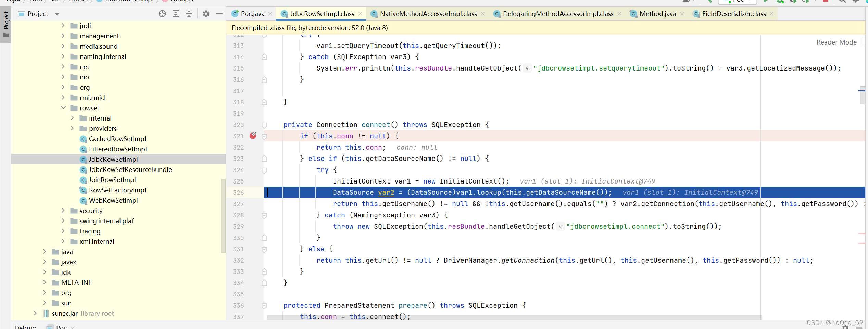Collapse the rowset package
Viewport: 868px width, 329px height.
click(x=63, y=107)
